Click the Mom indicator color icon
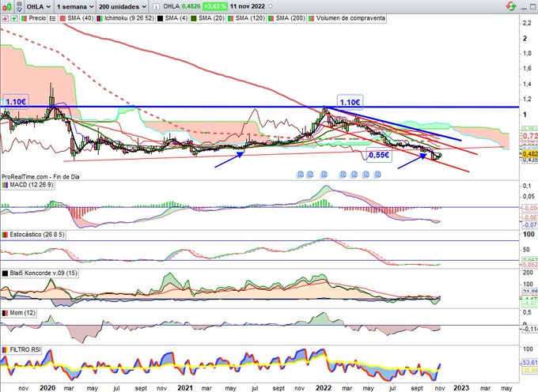 click(x=5, y=313)
